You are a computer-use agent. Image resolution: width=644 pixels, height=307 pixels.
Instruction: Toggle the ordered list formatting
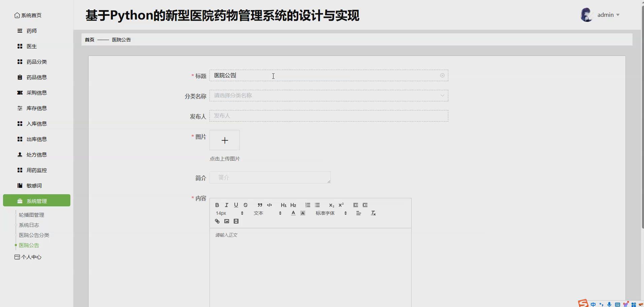(x=308, y=205)
